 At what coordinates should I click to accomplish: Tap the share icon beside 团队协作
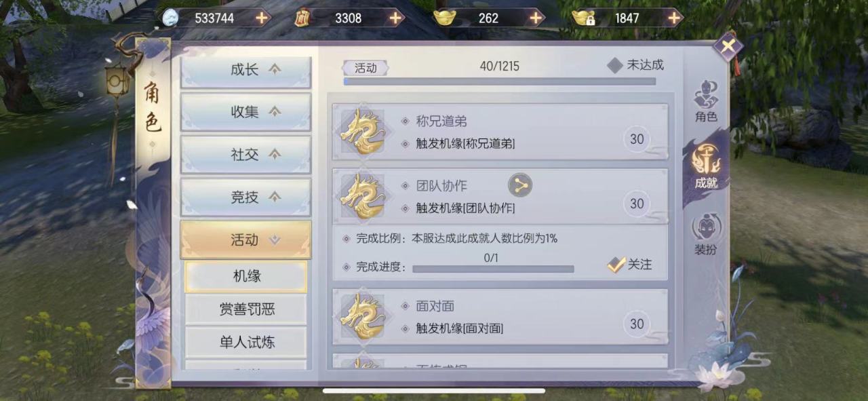pyautogui.click(x=520, y=185)
